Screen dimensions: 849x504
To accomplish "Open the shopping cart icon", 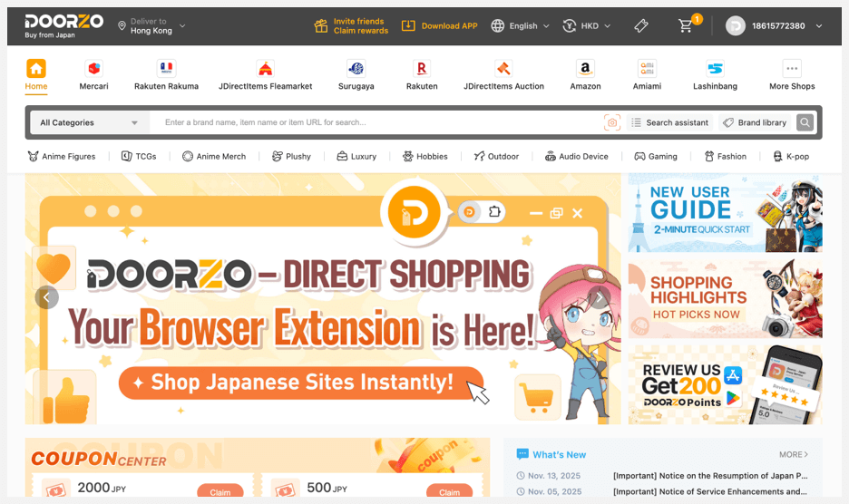I will point(686,25).
